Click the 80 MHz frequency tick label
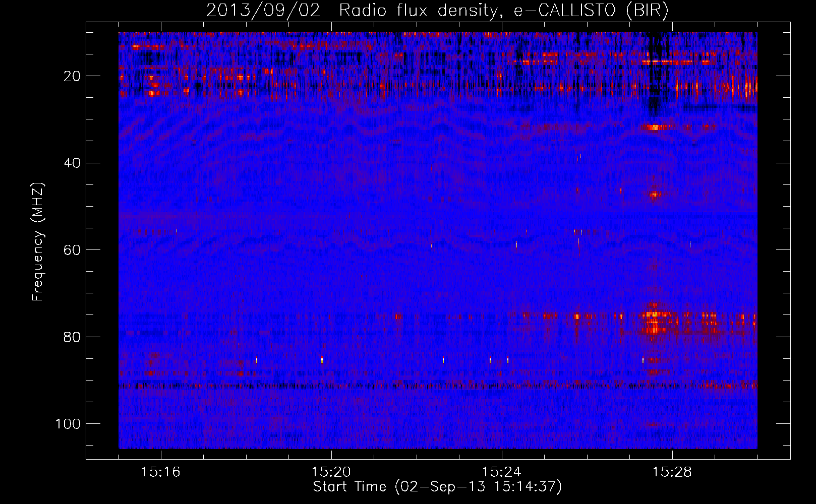Viewport: 816px width, 504px height. [x=73, y=337]
